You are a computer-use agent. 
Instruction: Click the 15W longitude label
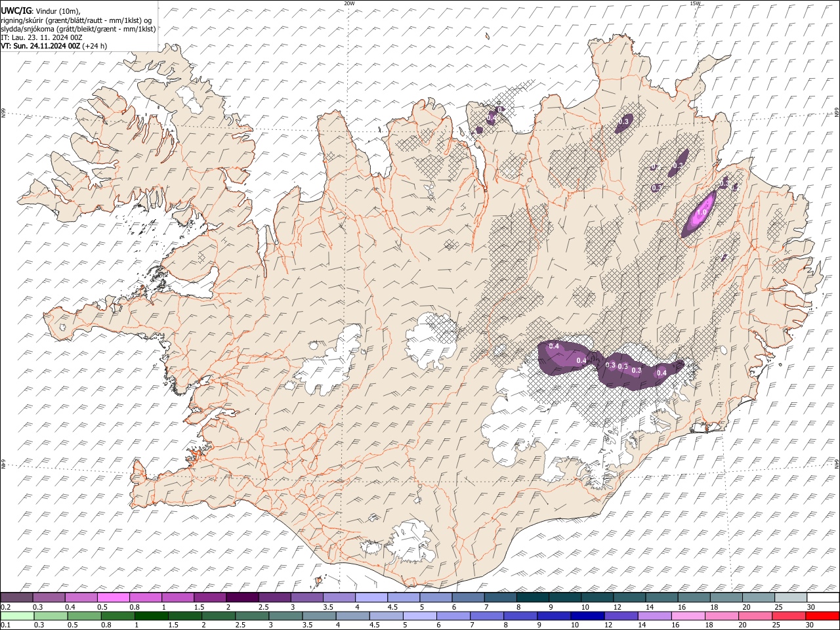coord(695,3)
